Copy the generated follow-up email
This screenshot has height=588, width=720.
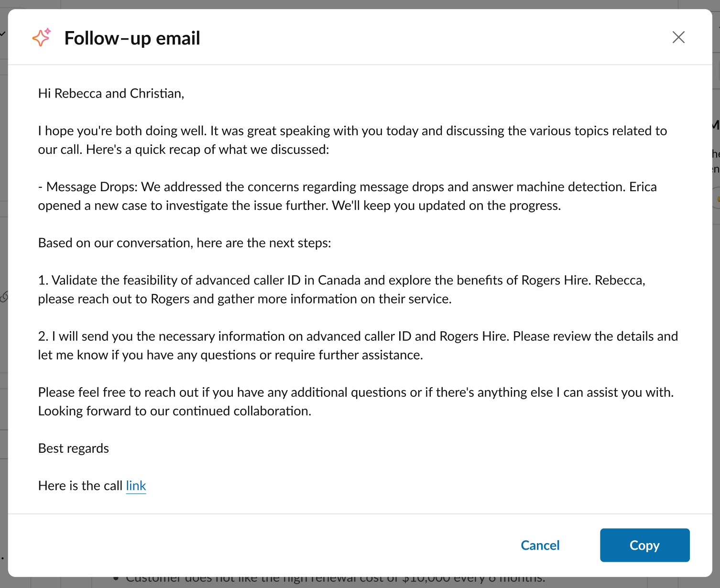(644, 545)
